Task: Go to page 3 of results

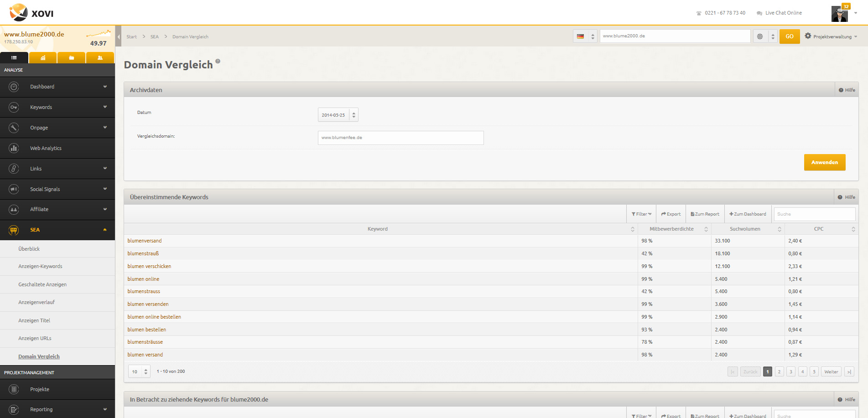Action: [x=791, y=372]
